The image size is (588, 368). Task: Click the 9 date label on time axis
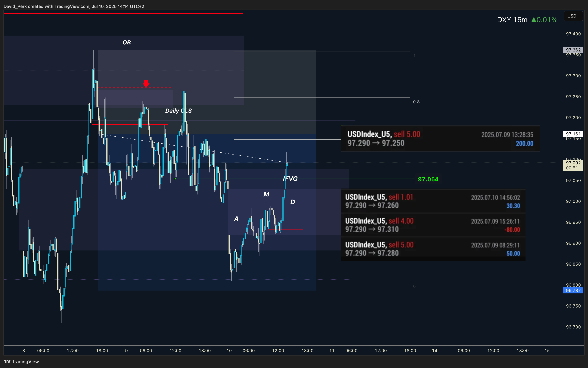126,351
